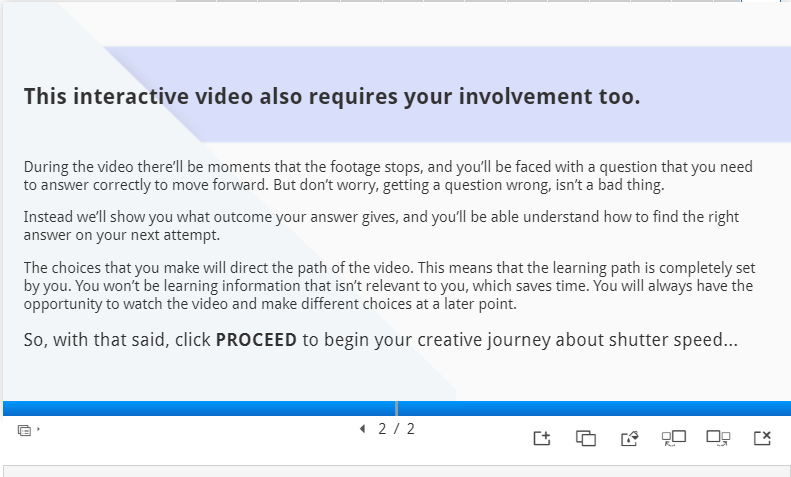Delete the current slide

[762, 438]
